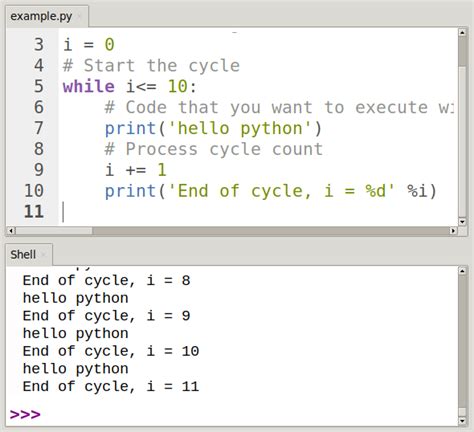The height and width of the screenshot is (432, 474).
Task: Select the example.py editor tab
Action: point(47,16)
